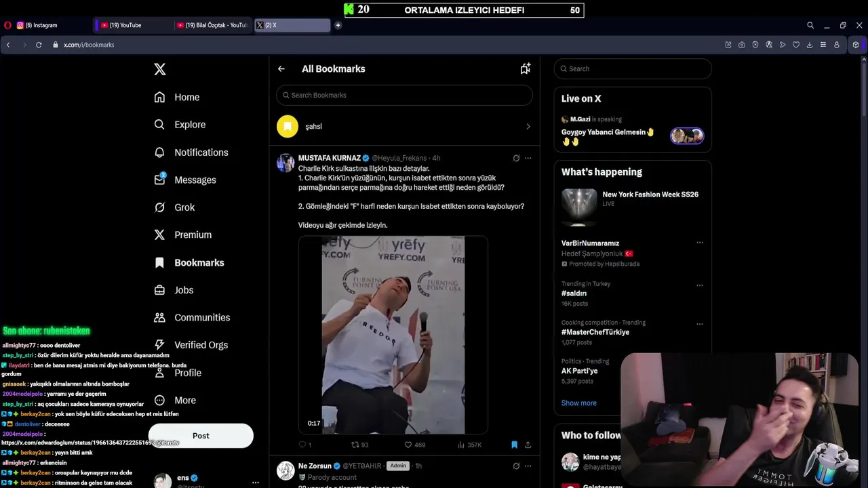Open more options for #MasterChefTürkiye trend
Image resolution: width=868 pixels, height=488 pixels.
coord(699,324)
